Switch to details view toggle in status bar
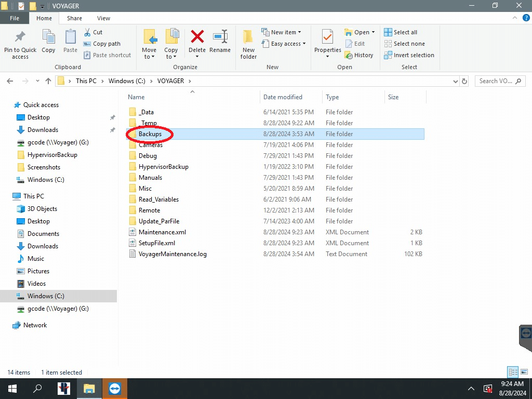 click(x=513, y=372)
